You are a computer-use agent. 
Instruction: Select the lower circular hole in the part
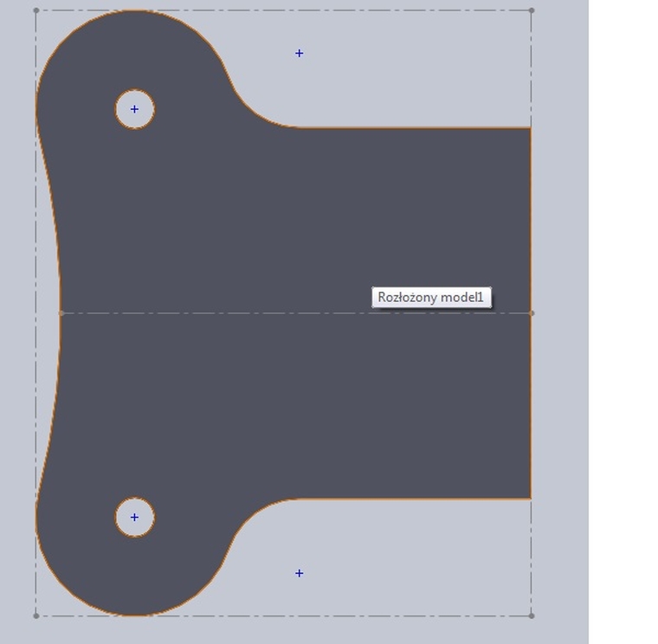click(135, 518)
